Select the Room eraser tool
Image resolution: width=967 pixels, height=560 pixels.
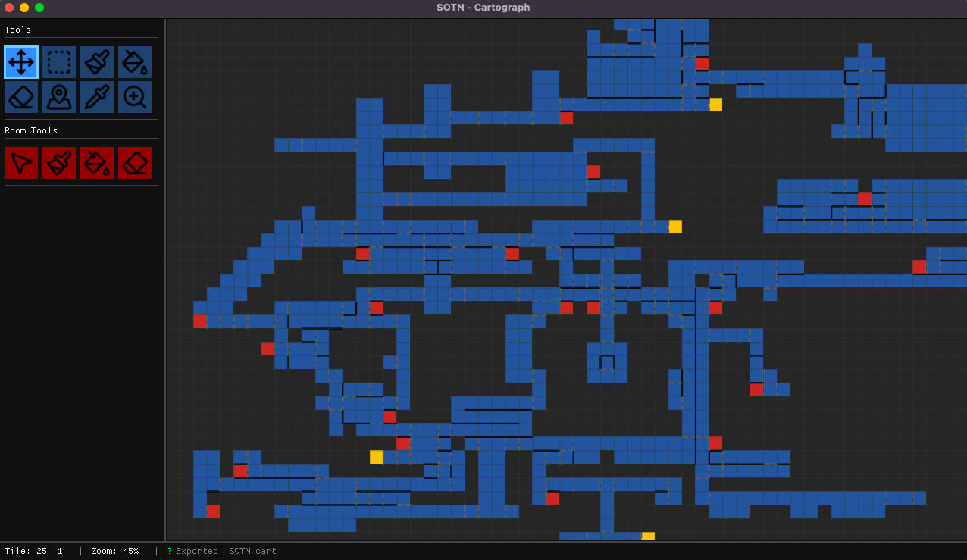click(x=135, y=162)
